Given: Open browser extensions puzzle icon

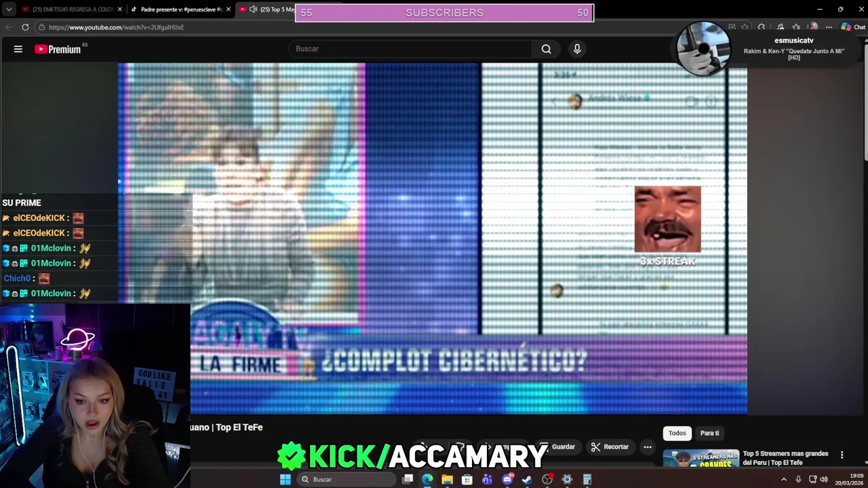Looking at the screenshot, I should 762,27.
